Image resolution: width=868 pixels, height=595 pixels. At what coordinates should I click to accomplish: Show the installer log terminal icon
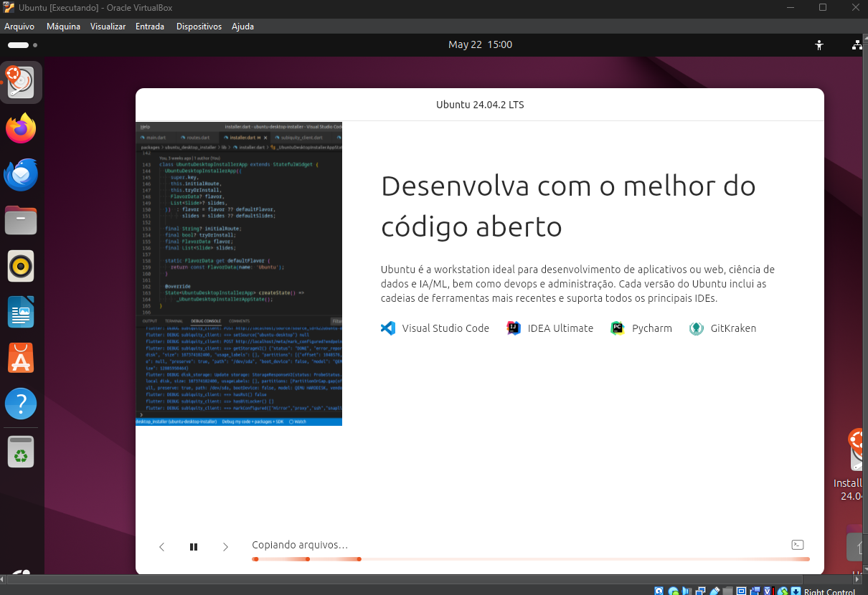(x=798, y=545)
